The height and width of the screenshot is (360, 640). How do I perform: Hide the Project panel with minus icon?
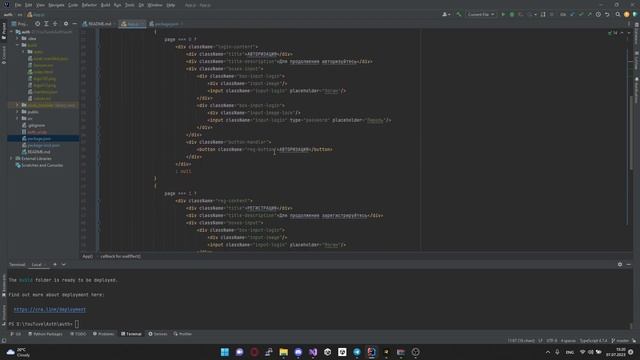point(74,24)
